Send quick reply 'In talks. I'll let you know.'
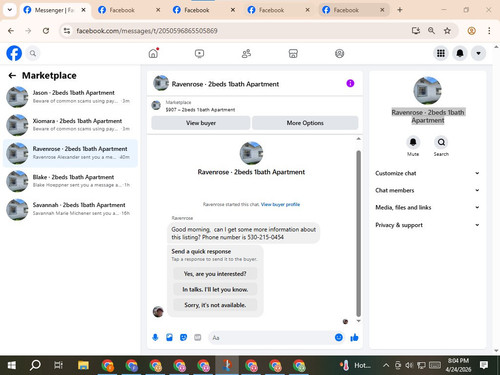Screen dimensions: 500x375 coord(215,289)
